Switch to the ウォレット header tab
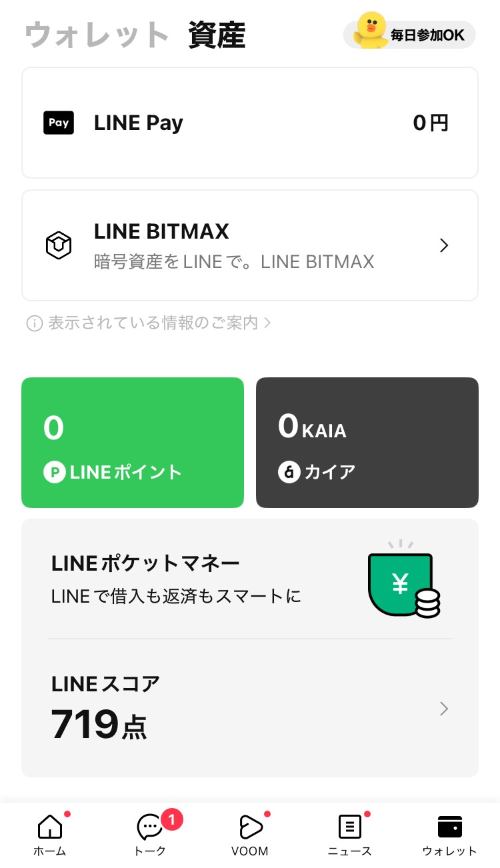500x868 pixels. [97, 35]
